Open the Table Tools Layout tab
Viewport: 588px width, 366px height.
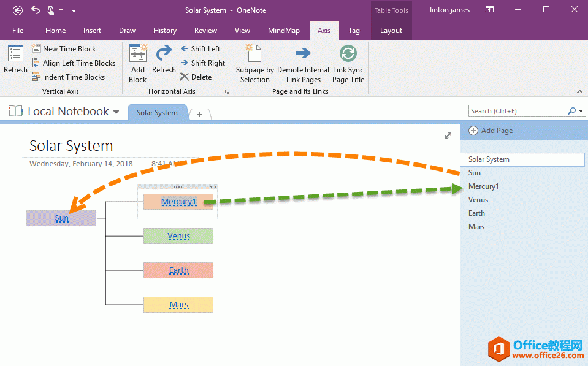(391, 30)
